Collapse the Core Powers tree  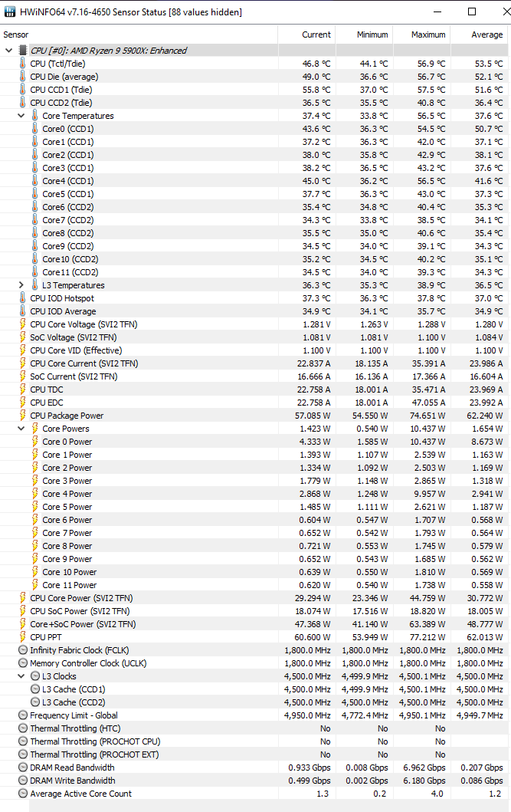click(21, 429)
